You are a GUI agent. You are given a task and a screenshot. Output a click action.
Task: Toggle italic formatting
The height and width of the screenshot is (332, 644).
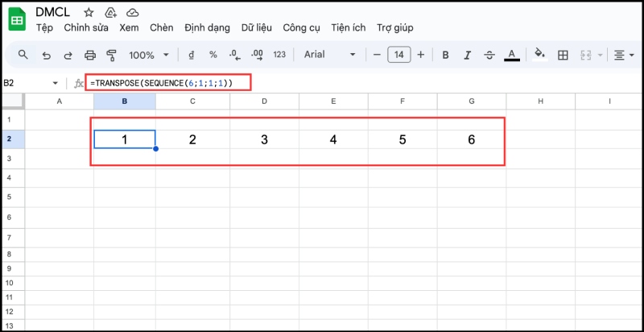pyautogui.click(x=467, y=55)
